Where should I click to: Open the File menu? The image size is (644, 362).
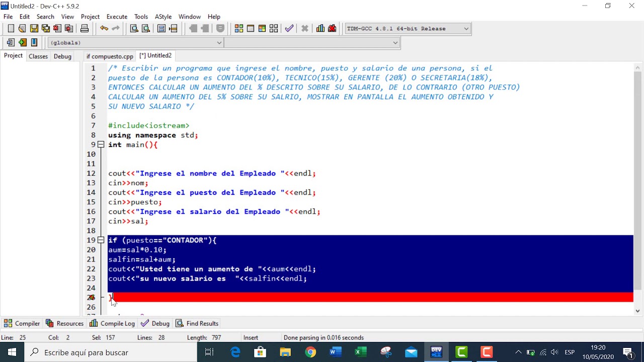click(8, 17)
